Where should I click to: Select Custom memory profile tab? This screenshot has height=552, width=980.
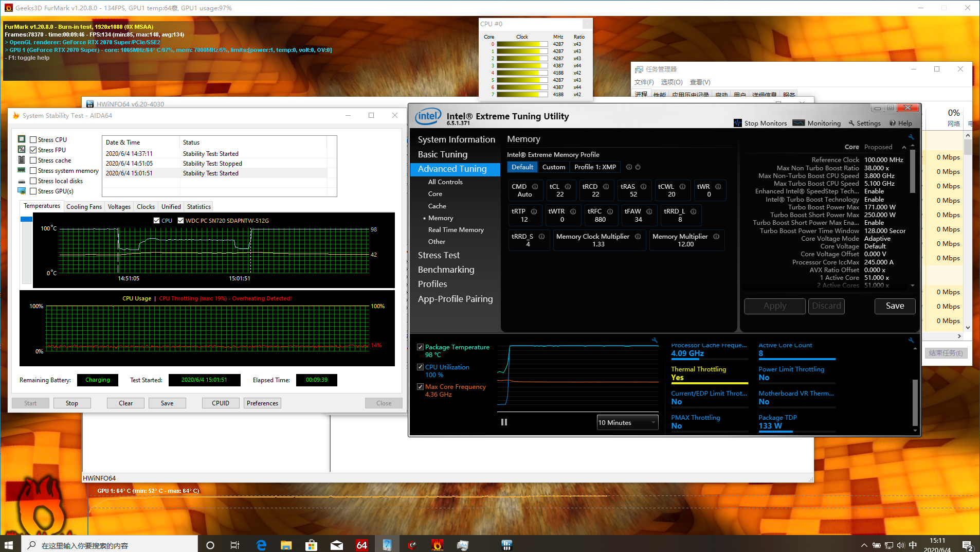click(553, 167)
